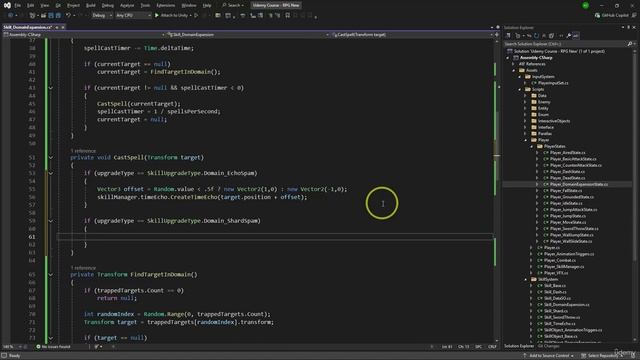Click Add to Source Control in status bar

(549, 356)
